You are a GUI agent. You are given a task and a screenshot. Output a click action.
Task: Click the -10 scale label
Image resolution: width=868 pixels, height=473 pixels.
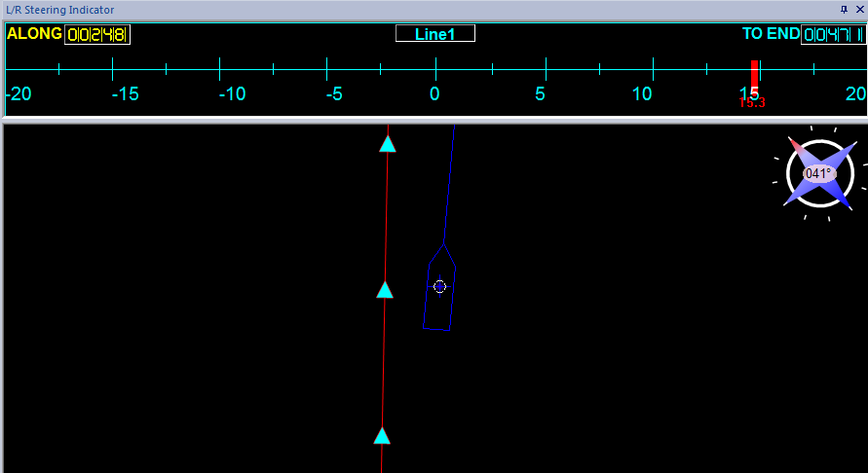pyautogui.click(x=232, y=94)
